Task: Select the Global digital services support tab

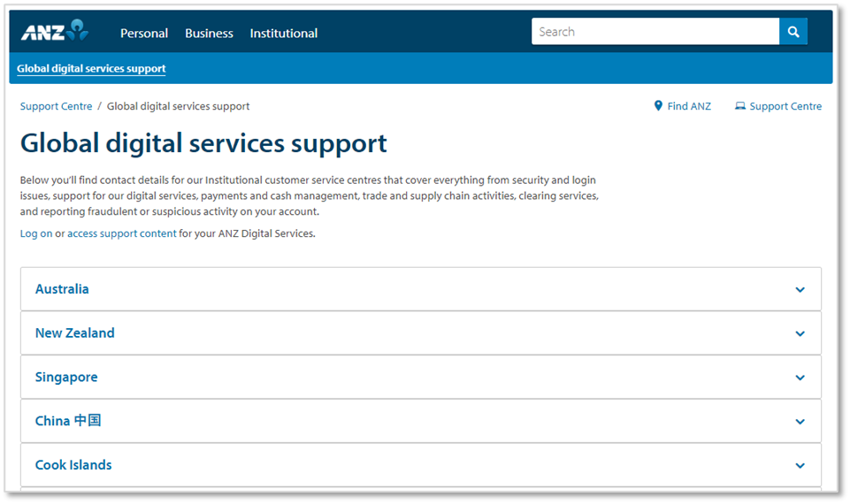Action: click(x=91, y=69)
